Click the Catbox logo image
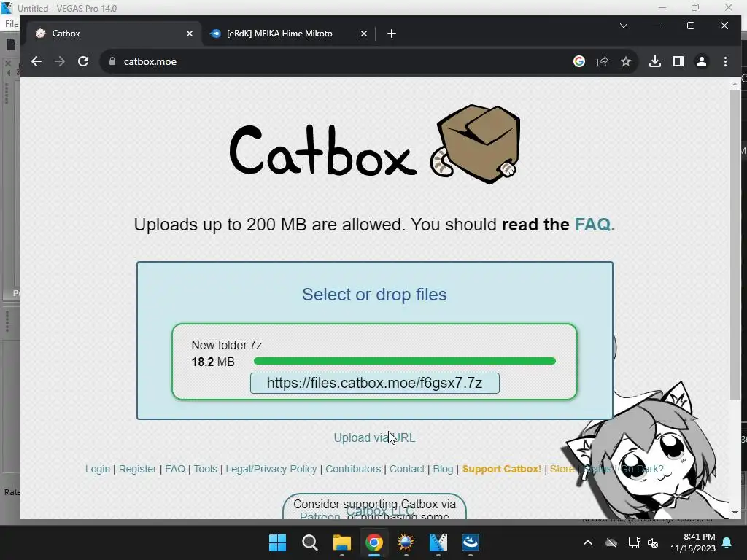This screenshot has height=560, width=747. [375, 144]
